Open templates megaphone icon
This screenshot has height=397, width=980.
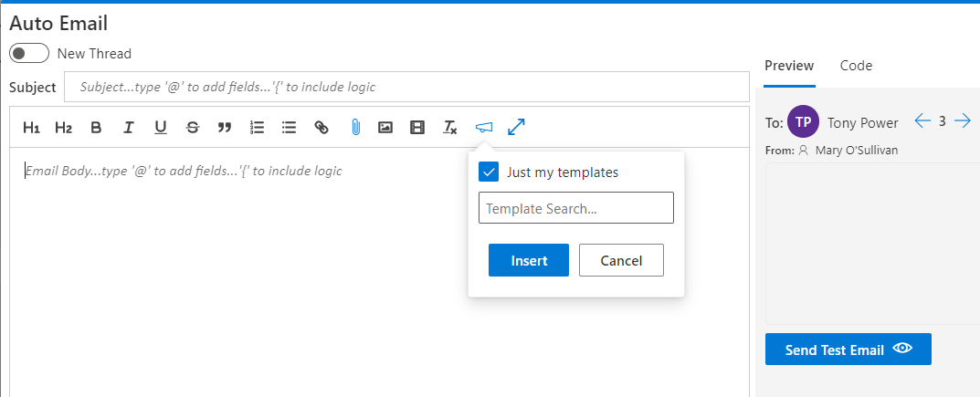[x=484, y=128]
